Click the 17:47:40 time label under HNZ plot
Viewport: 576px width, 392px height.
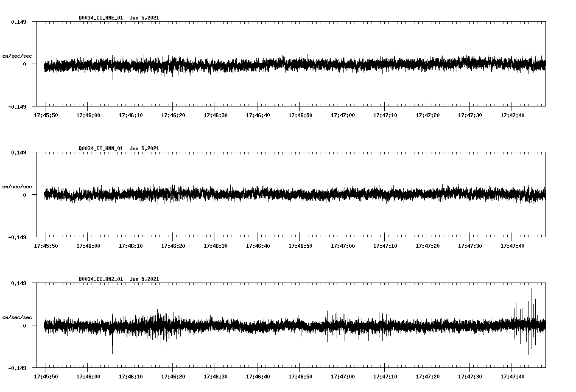(x=512, y=377)
